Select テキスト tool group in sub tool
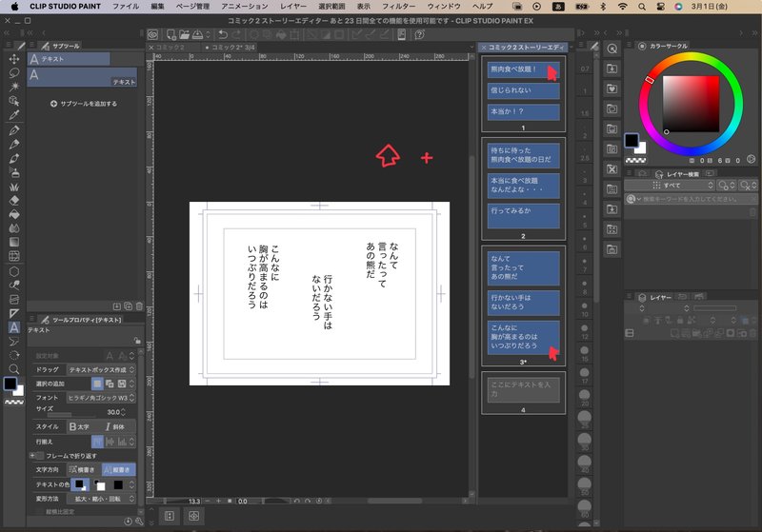 [x=69, y=59]
